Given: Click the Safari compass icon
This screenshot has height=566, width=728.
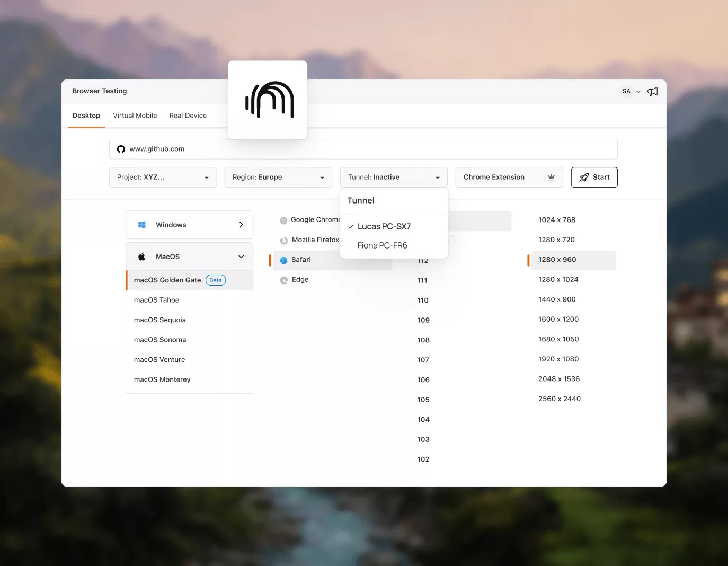Looking at the screenshot, I should [283, 260].
